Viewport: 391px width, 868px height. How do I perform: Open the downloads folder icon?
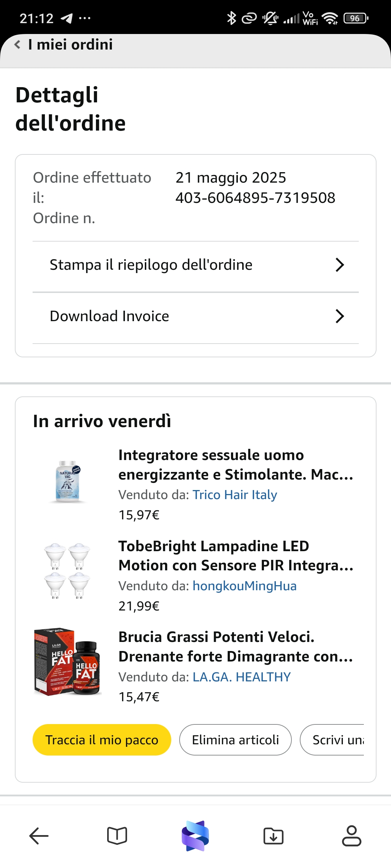(274, 836)
